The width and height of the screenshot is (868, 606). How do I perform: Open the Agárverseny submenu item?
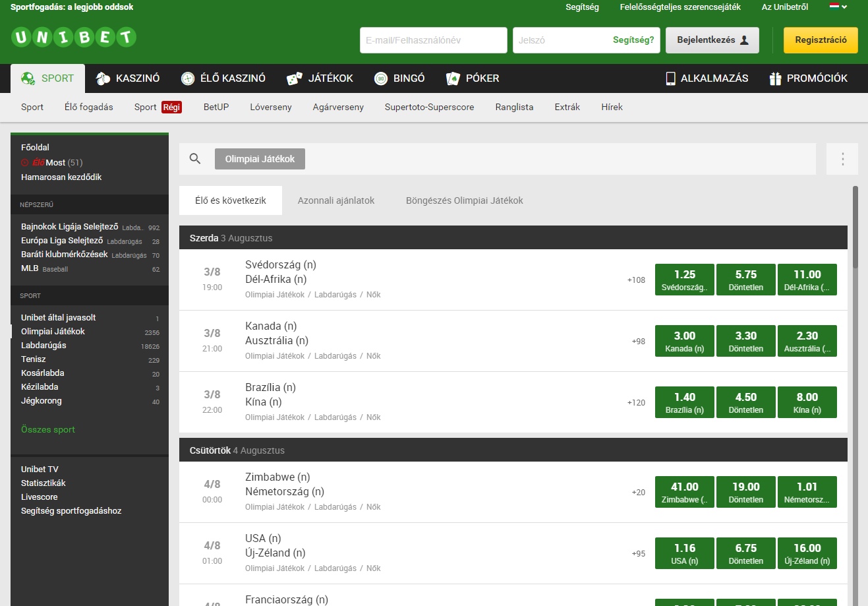coord(338,107)
